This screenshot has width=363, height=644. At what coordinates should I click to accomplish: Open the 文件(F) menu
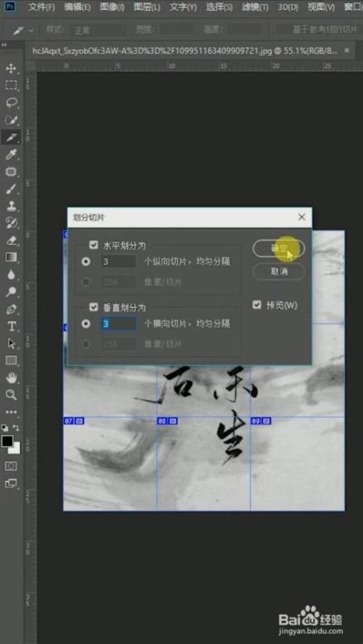pos(41,7)
